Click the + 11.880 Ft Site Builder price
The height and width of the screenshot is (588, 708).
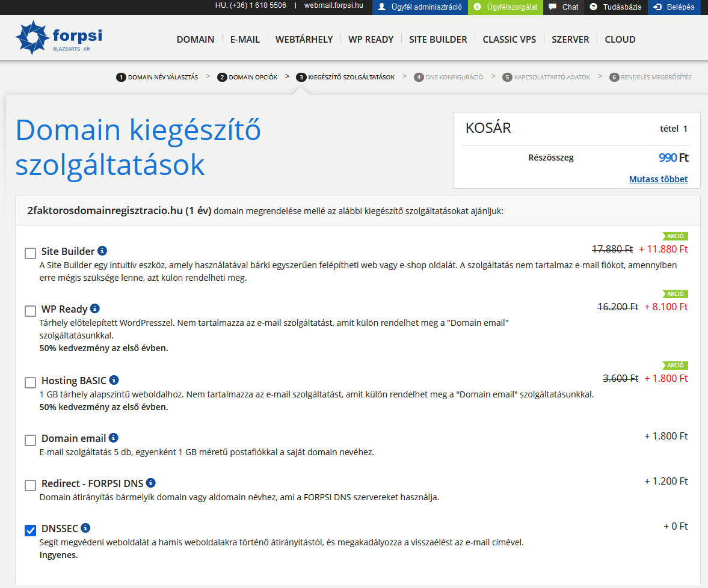663,249
